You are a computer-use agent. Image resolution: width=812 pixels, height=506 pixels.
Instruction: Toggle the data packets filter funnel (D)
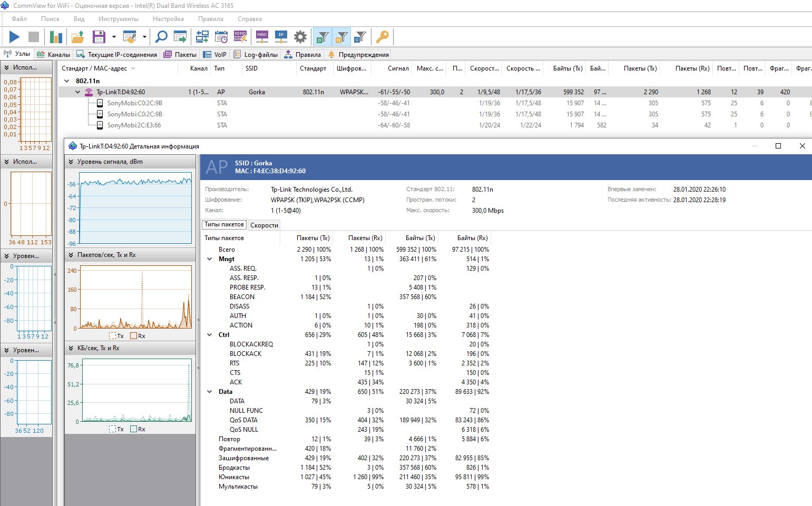(322, 37)
